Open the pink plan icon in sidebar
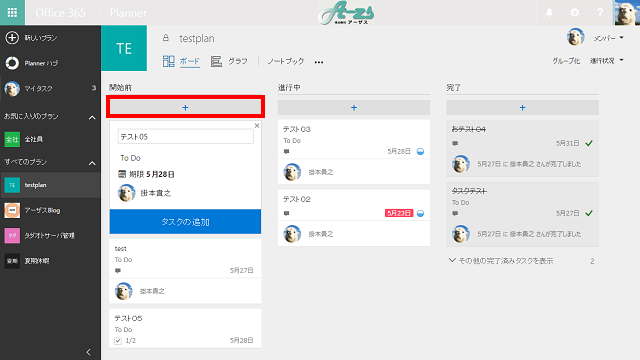The image size is (640, 360). 12,236
